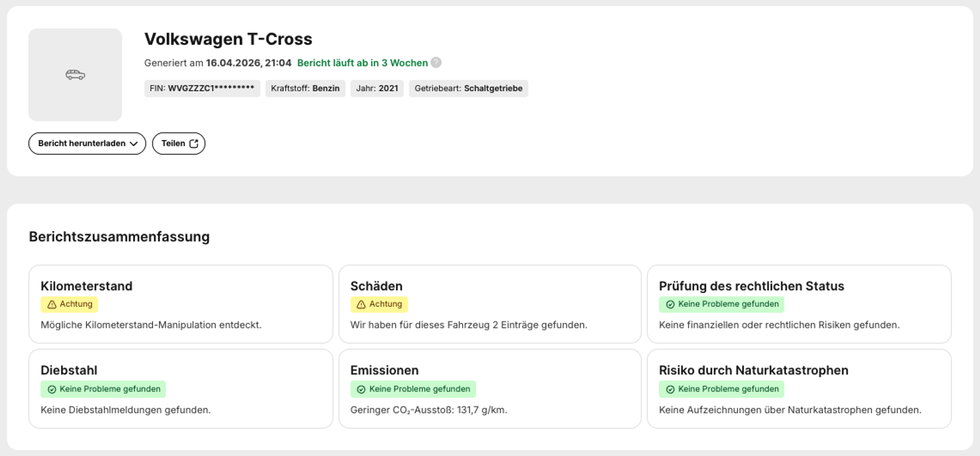Click the Berichtszusammenfassung heading

pos(119,237)
